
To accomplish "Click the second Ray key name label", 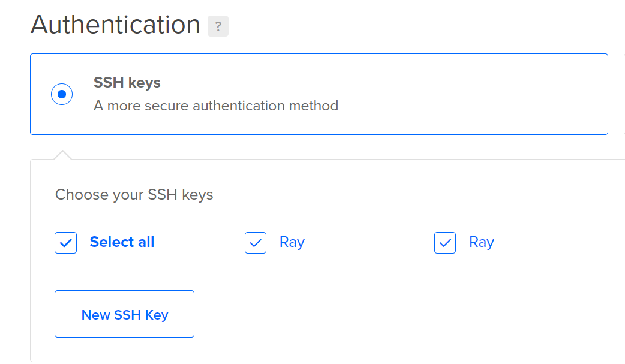I will coord(482,242).
